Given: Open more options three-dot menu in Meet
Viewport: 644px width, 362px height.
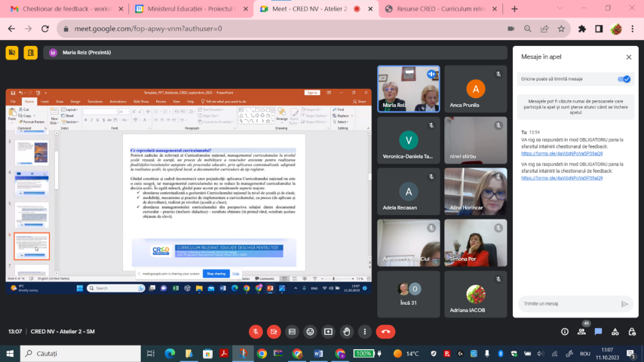Looking at the screenshot, I should click(x=364, y=331).
